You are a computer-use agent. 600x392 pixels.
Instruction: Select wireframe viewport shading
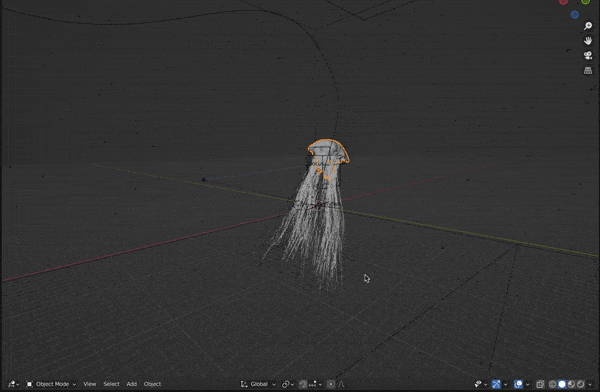(553, 384)
